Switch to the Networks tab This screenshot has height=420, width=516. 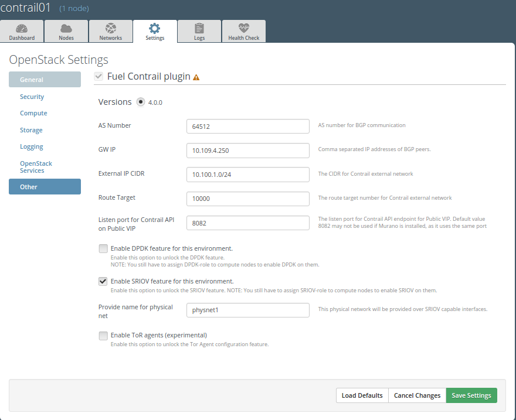(111, 32)
